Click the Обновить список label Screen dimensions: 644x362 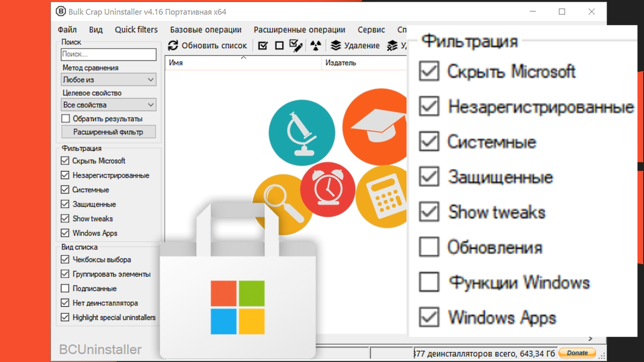[214, 46]
